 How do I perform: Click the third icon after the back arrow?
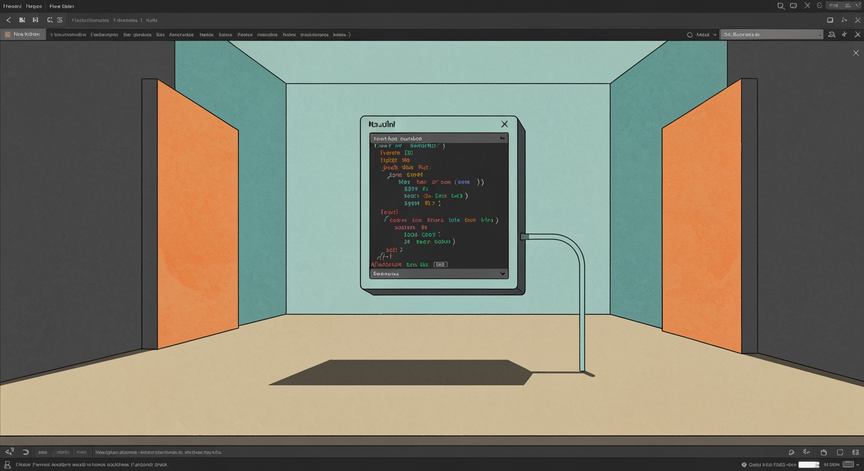click(x=35, y=20)
